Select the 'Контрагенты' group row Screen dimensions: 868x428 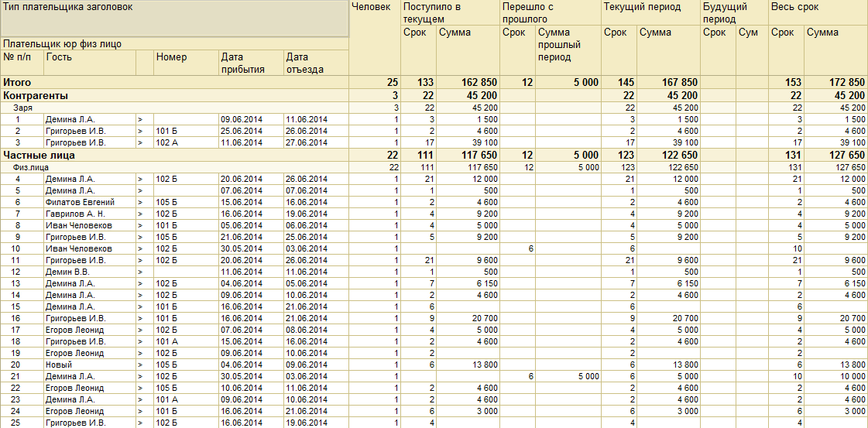[x=434, y=96]
